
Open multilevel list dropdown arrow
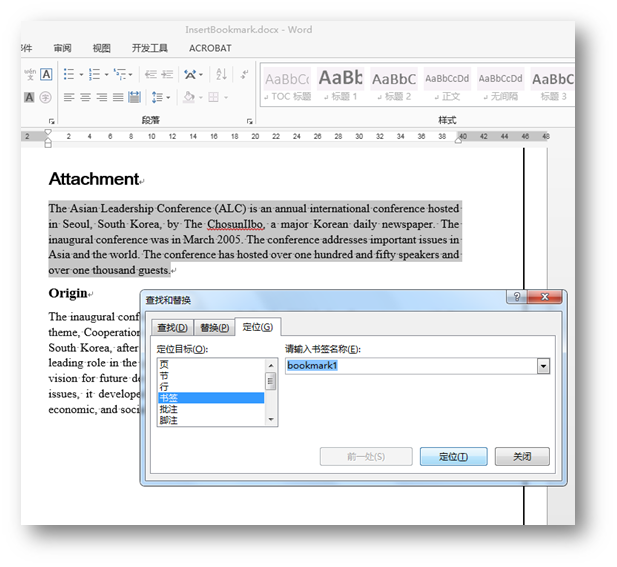tap(130, 74)
